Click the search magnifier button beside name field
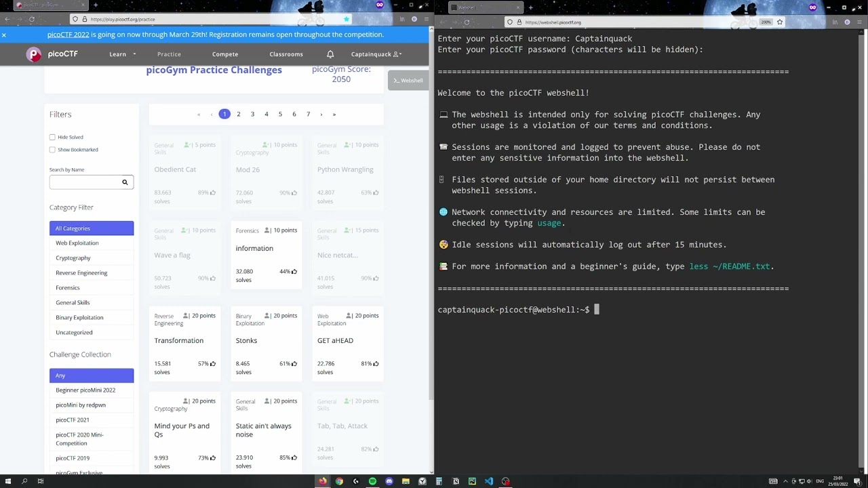The height and width of the screenshot is (488, 868). [x=125, y=182]
